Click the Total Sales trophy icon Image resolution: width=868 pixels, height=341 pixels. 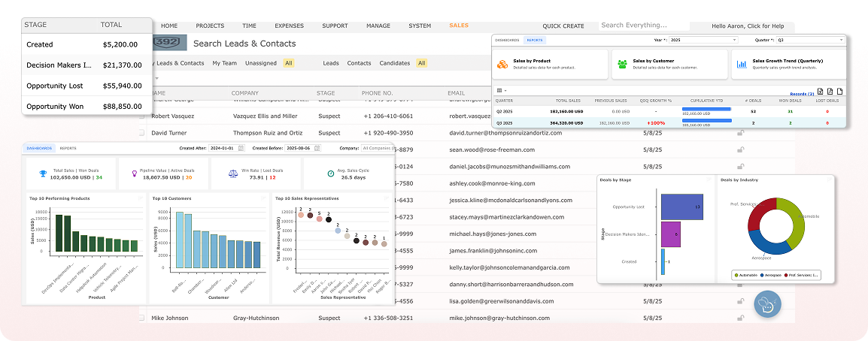click(43, 174)
